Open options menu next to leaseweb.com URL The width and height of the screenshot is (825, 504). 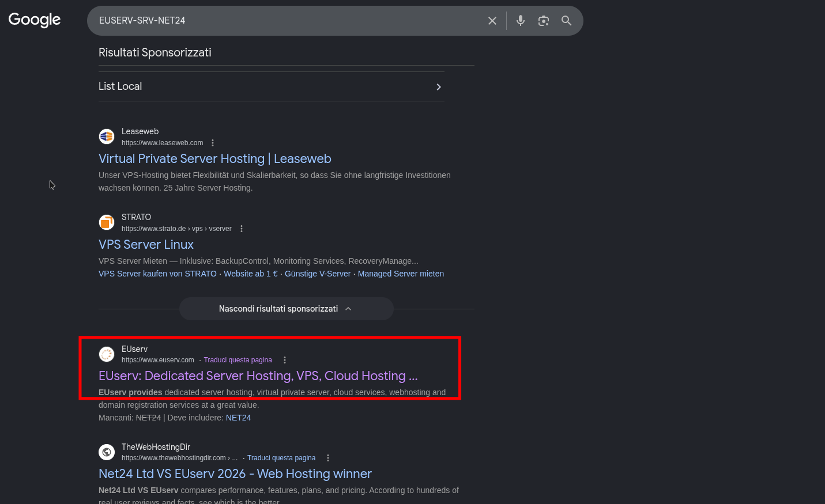213,143
